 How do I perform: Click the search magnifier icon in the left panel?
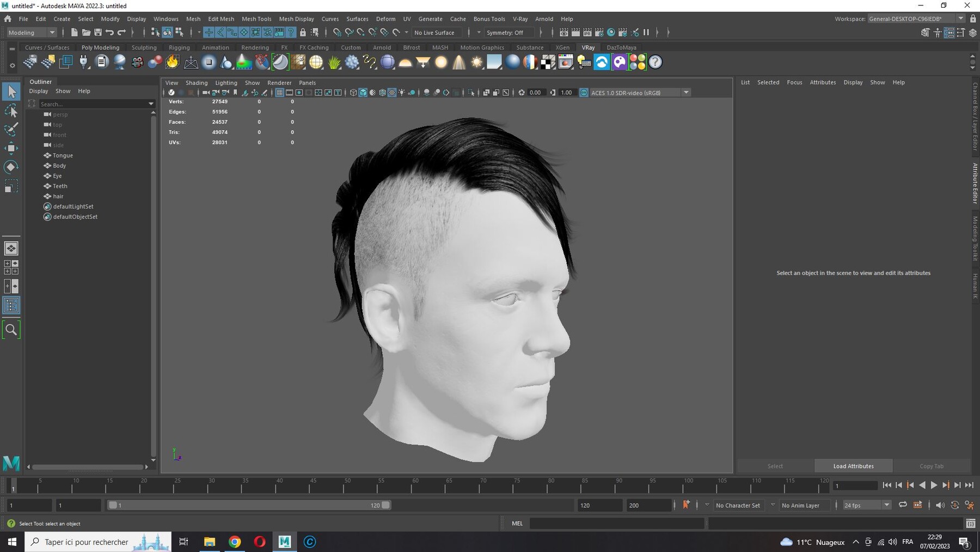coord(11,330)
